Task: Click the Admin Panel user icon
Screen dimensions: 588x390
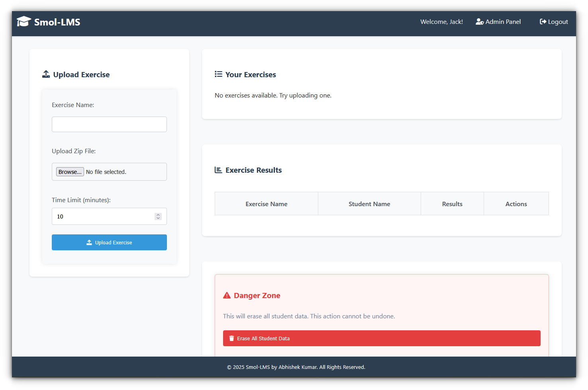Action: (479, 22)
